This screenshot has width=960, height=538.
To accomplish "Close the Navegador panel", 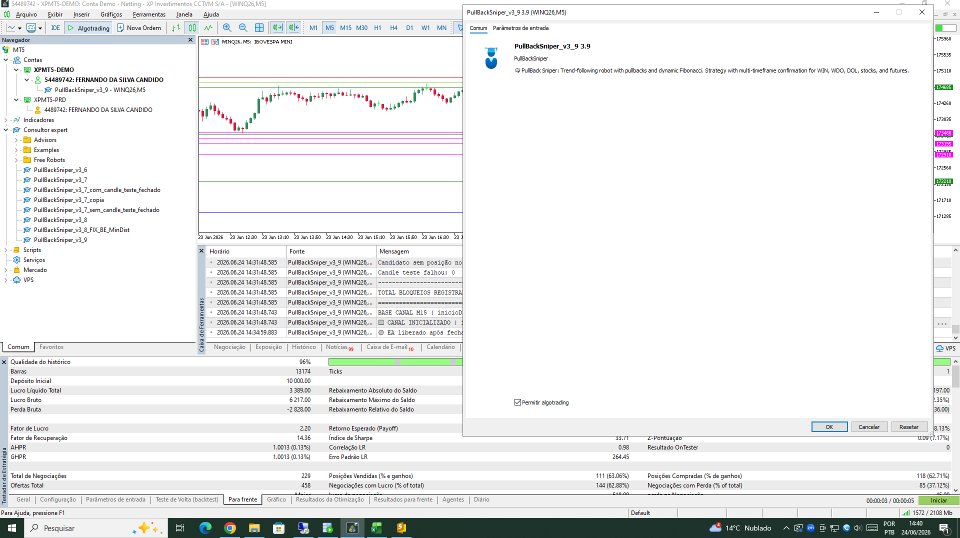I will point(190,40).
